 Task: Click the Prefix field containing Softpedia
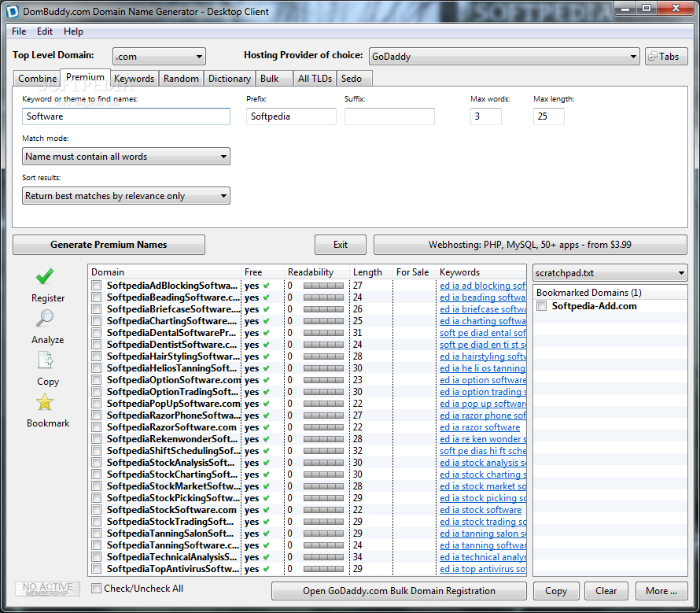(x=291, y=116)
